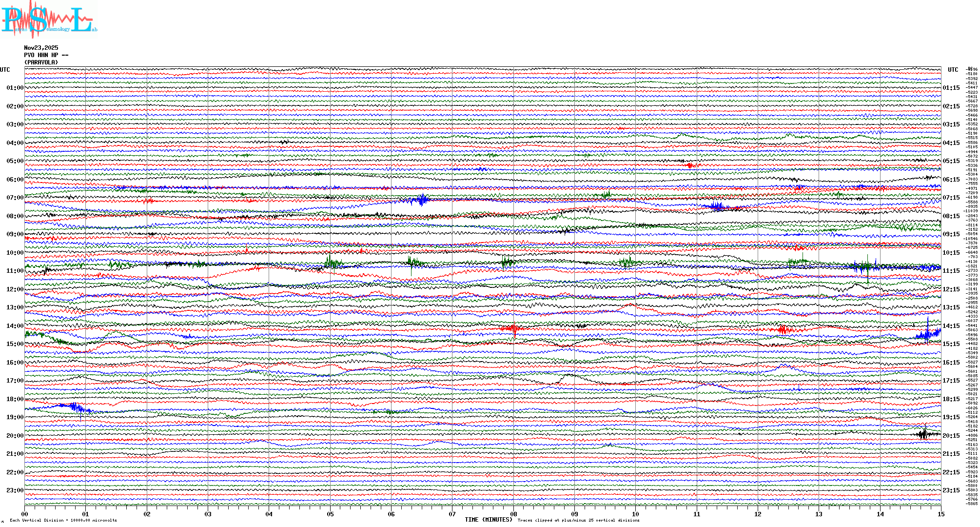Click the 23:00 hour label on left
The image size is (980, 527).
point(15,490)
